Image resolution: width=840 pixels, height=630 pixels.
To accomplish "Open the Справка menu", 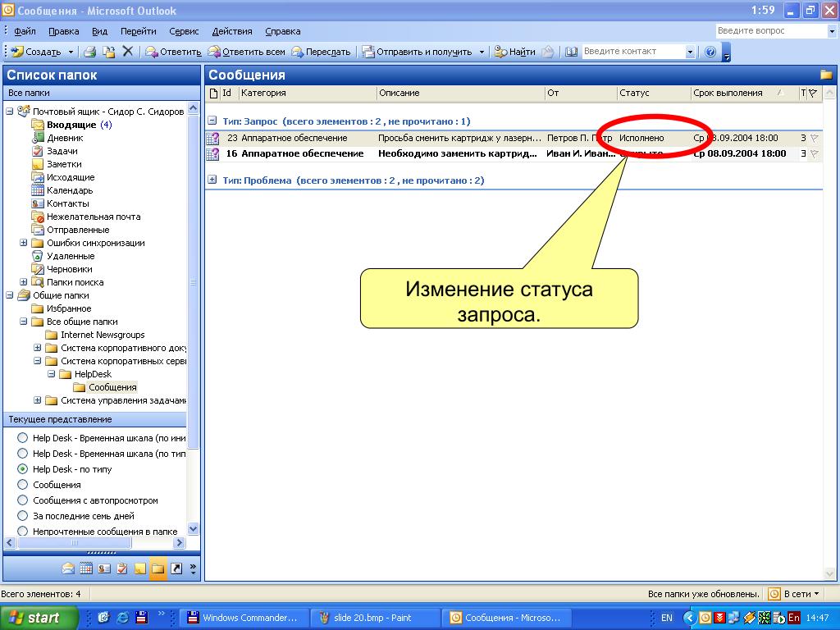I will tap(282, 32).
